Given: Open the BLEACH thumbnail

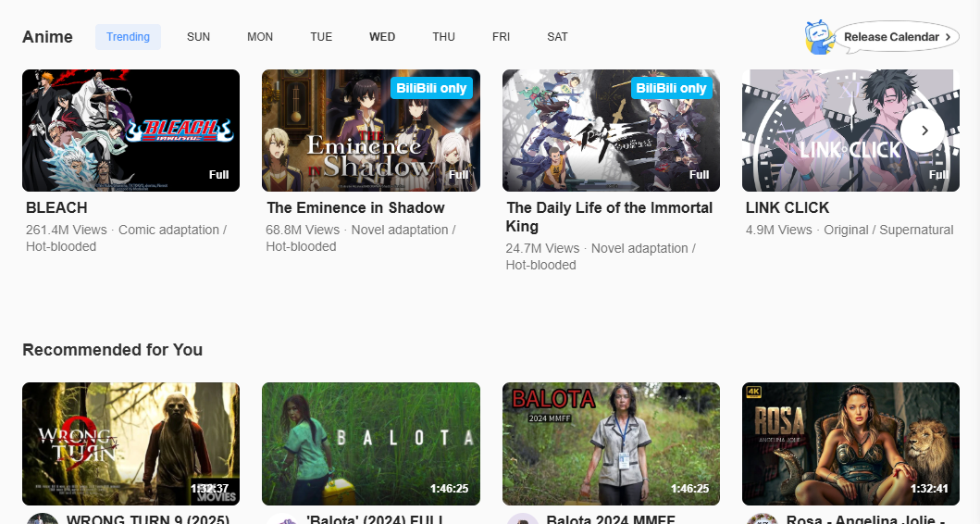Looking at the screenshot, I should pyautogui.click(x=130, y=131).
